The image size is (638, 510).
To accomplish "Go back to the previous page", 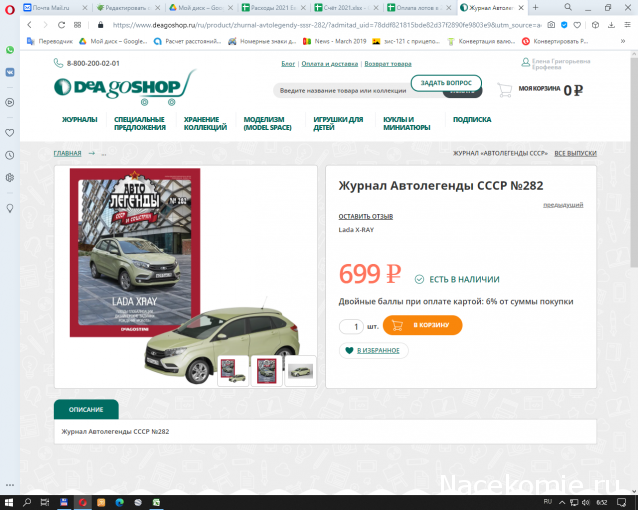I will coord(29,25).
